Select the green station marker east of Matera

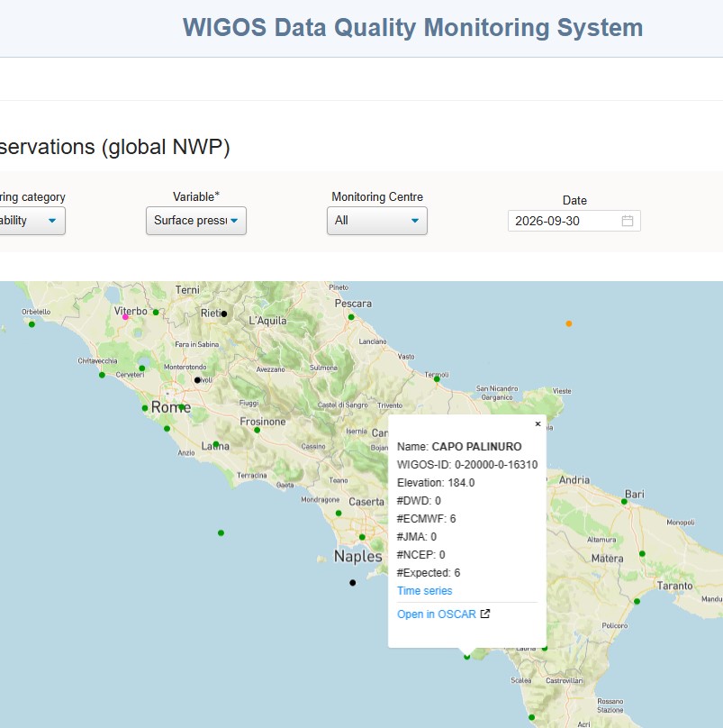(642, 554)
